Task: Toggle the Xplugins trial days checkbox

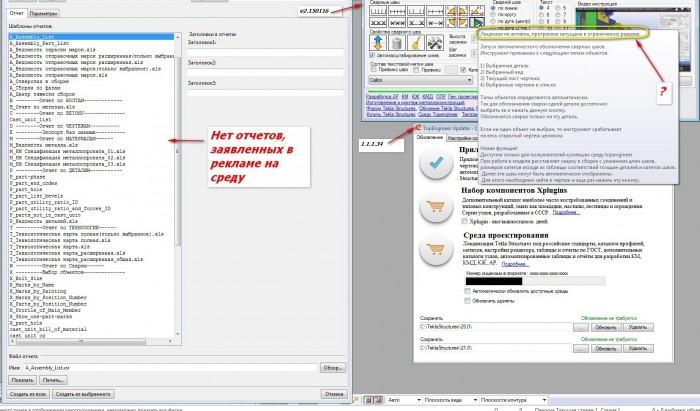Action: pos(464,221)
